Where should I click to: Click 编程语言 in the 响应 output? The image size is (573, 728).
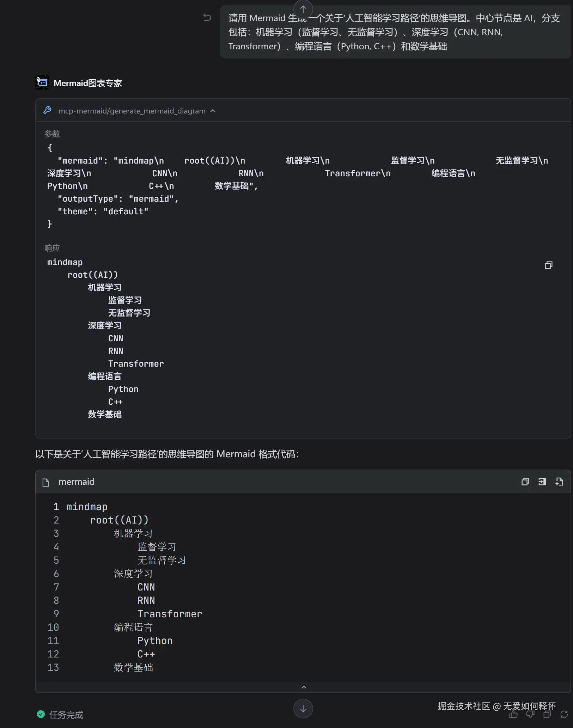pyautogui.click(x=105, y=377)
